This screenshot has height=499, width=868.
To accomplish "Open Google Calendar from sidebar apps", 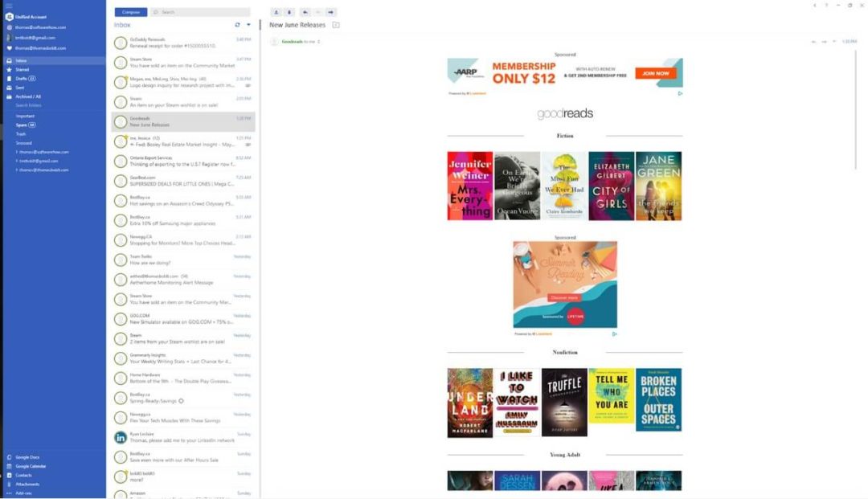I will pos(31,466).
